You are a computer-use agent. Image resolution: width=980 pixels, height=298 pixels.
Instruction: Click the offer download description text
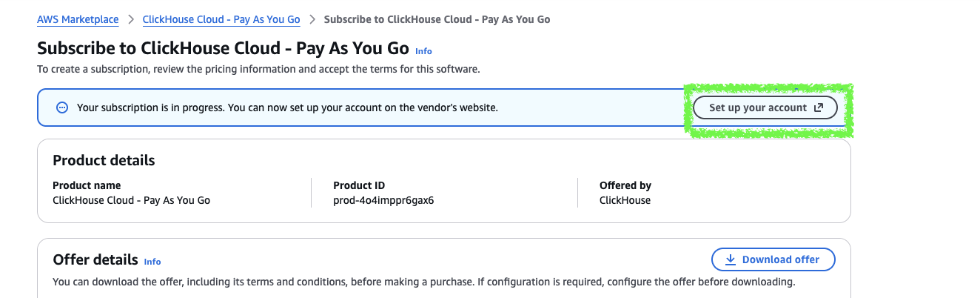423,282
